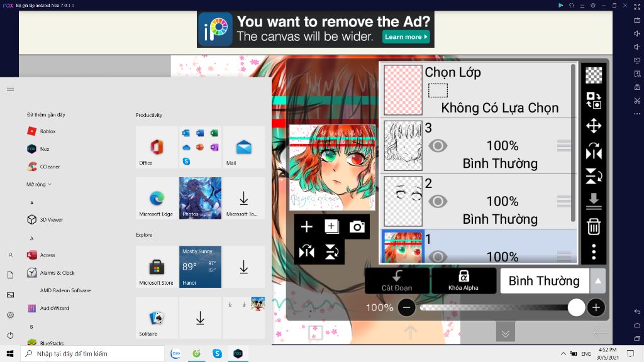644x362 pixels.
Task: Select the layer 1 thumbnail
Action: tap(402, 246)
